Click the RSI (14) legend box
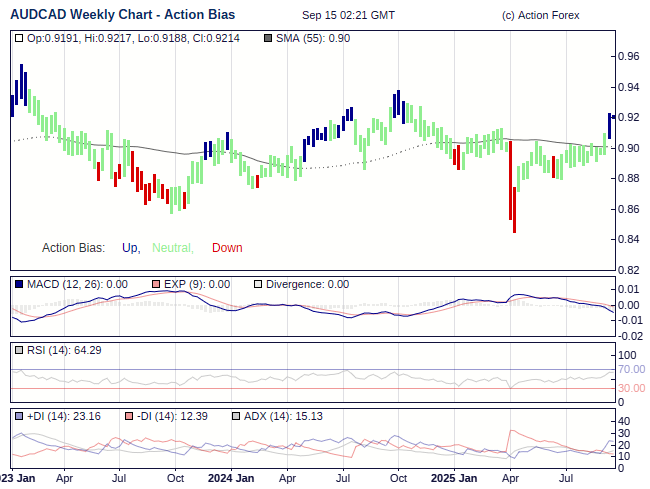Screen dimensions: 650x489 [x=19, y=350]
